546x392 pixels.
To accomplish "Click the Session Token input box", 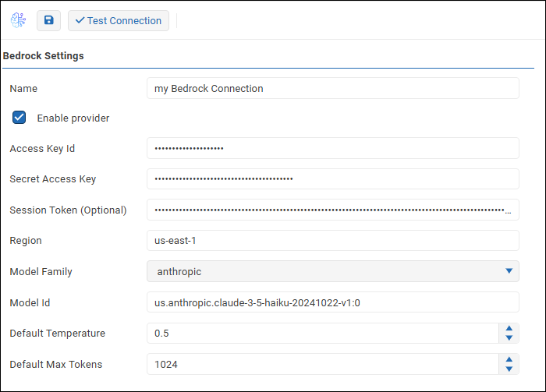I will tap(332, 210).
